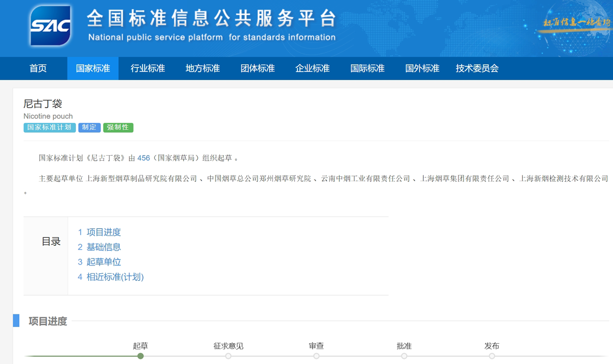The height and width of the screenshot is (364, 613).
Task: Click the 征求意见 progress stage marker
Action: pos(228,356)
